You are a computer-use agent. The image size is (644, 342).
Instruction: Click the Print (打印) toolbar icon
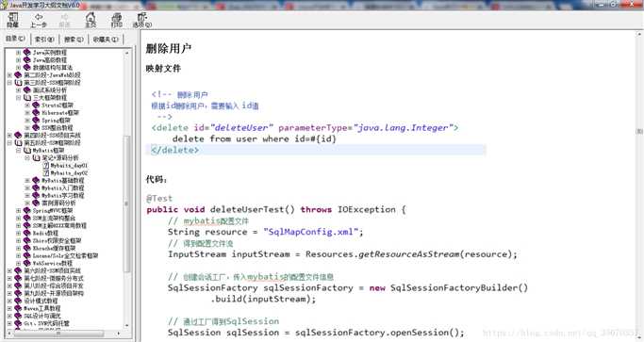(x=117, y=17)
